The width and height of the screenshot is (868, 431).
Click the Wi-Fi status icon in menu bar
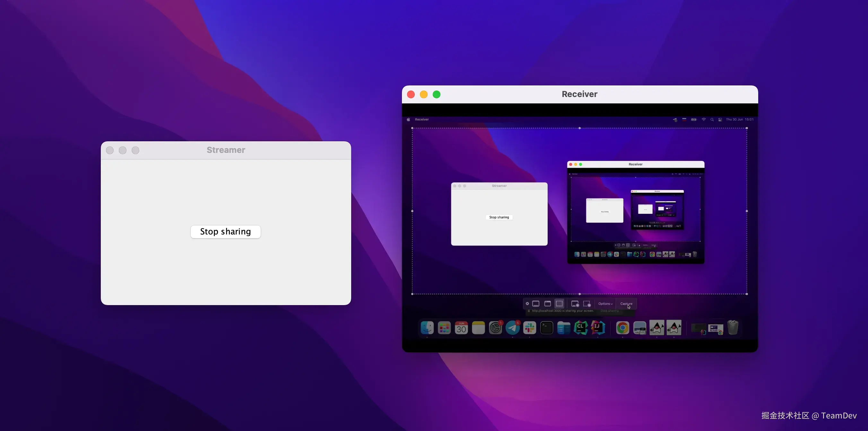coord(704,120)
